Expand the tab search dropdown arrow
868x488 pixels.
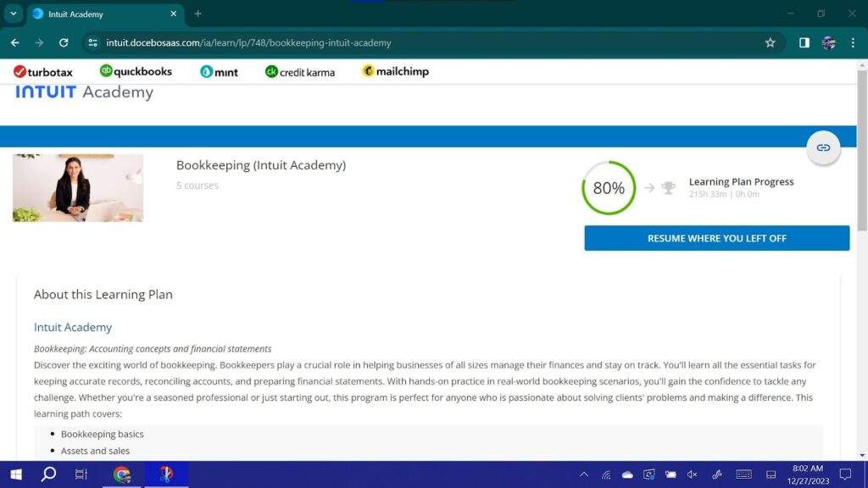coord(14,14)
